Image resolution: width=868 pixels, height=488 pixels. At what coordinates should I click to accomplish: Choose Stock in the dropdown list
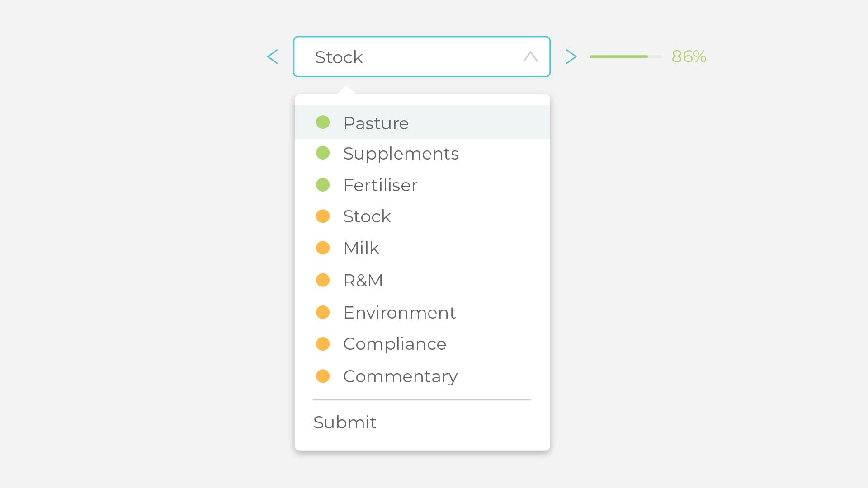click(367, 216)
